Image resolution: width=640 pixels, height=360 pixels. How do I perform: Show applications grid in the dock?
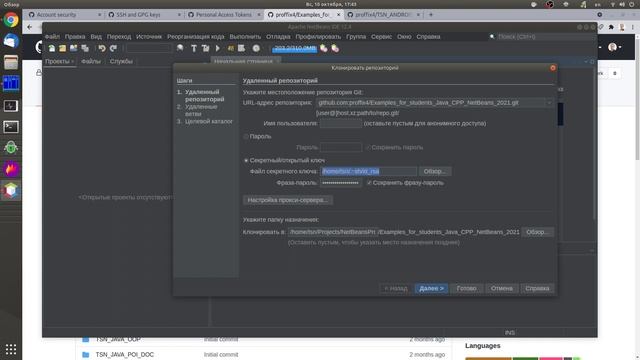point(11,349)
